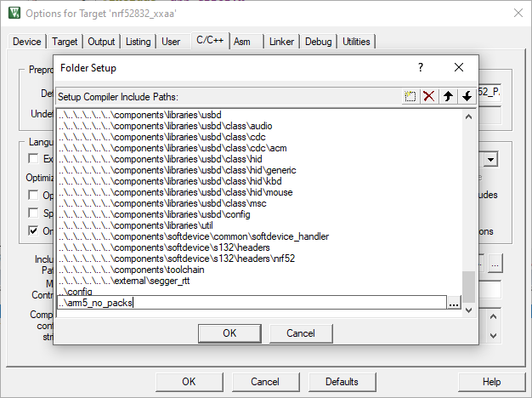Select the components\libraries\usbd path
532x398 pixels.
point(140,115)
